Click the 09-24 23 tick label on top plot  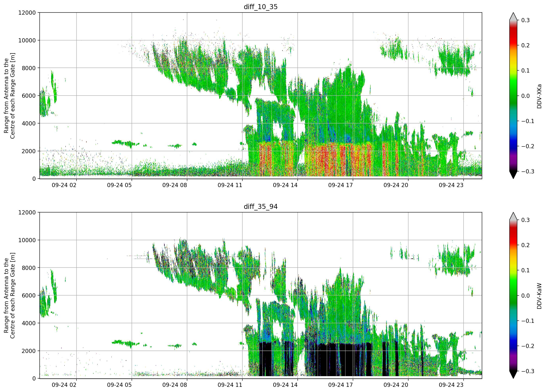[x=451, y=185]
